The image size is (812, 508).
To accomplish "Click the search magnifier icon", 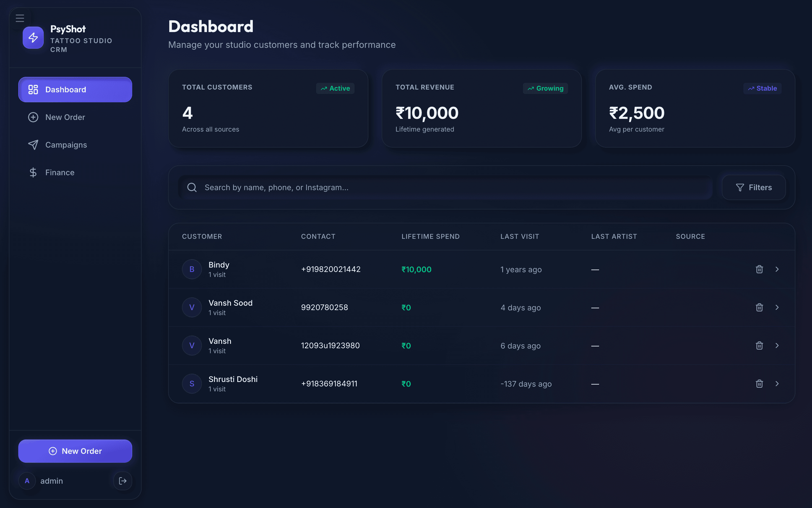I will pyautogui.click(x=192, y=187).
